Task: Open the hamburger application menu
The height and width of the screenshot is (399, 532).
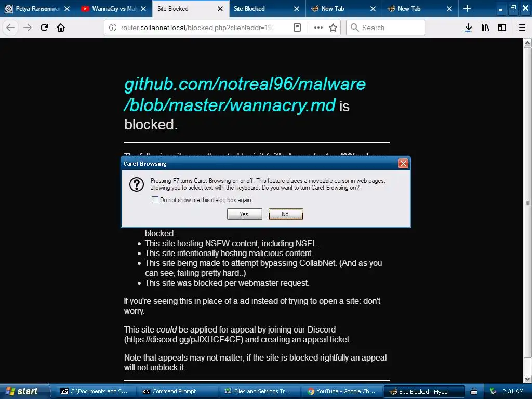Action: click(x=522, y=28)
